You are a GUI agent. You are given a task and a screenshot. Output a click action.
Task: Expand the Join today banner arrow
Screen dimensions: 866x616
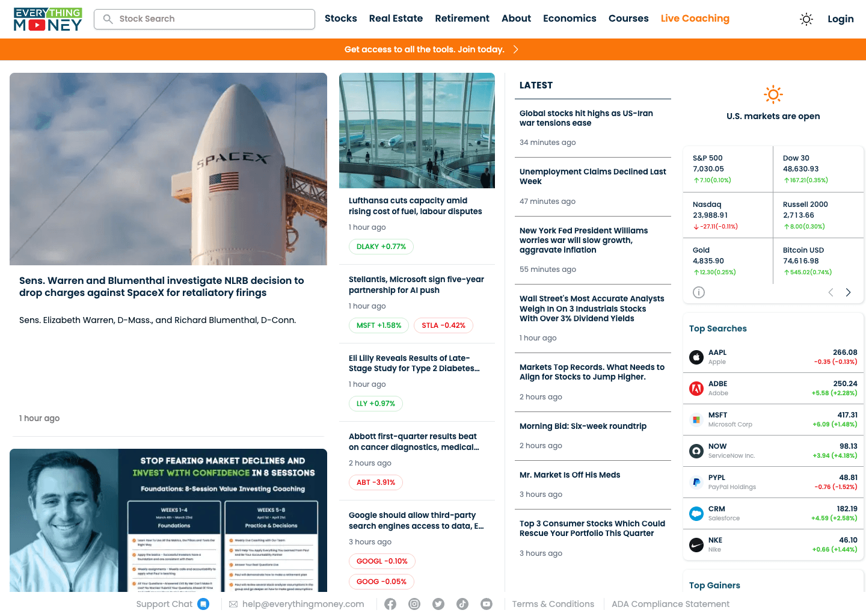515,49
